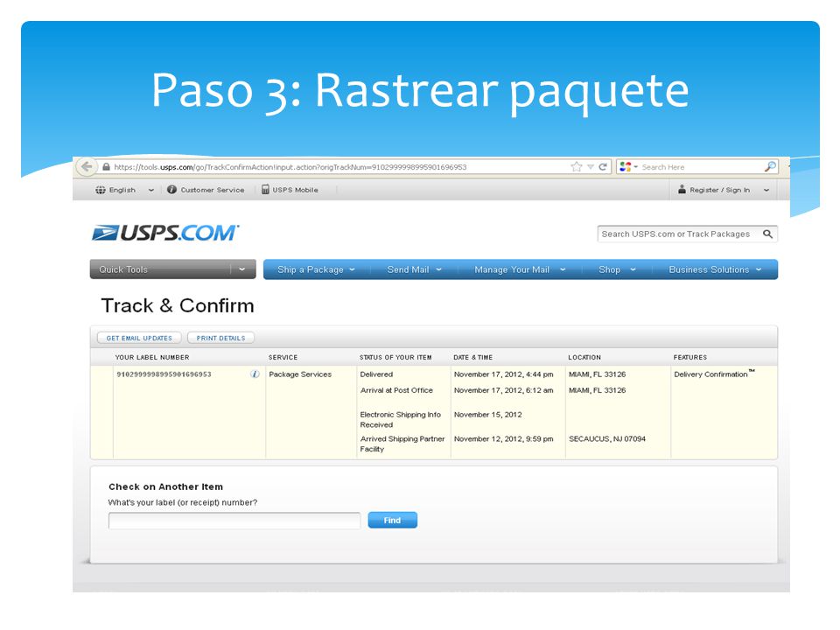Open the Ship a Package menu
Screen dimensions: 840x630
tap(316, 270)
